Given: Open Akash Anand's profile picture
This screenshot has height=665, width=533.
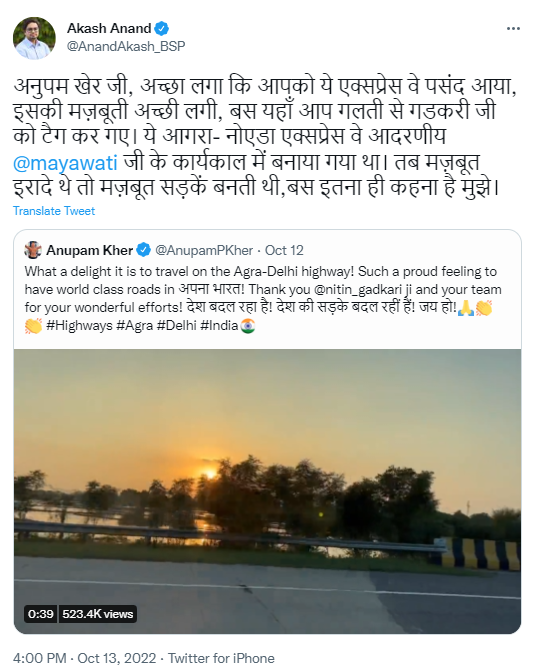Looking at the screenshot, I should click(x=34, y=38).
